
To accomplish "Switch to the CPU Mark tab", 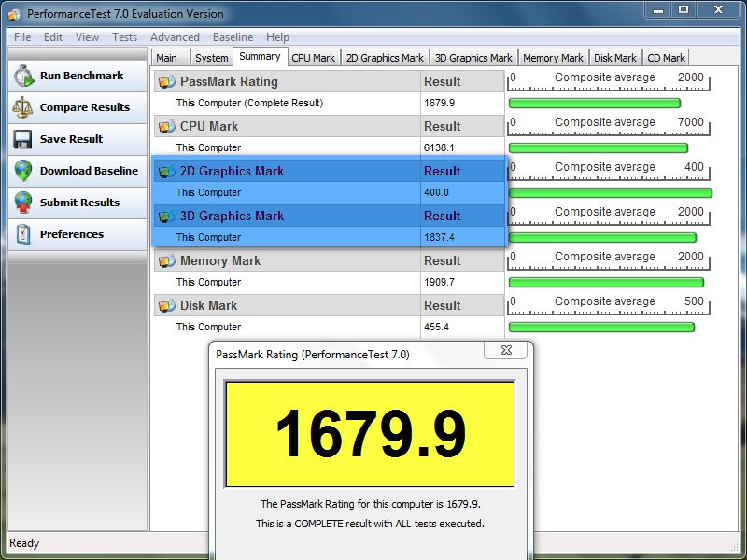I will 314,58.
